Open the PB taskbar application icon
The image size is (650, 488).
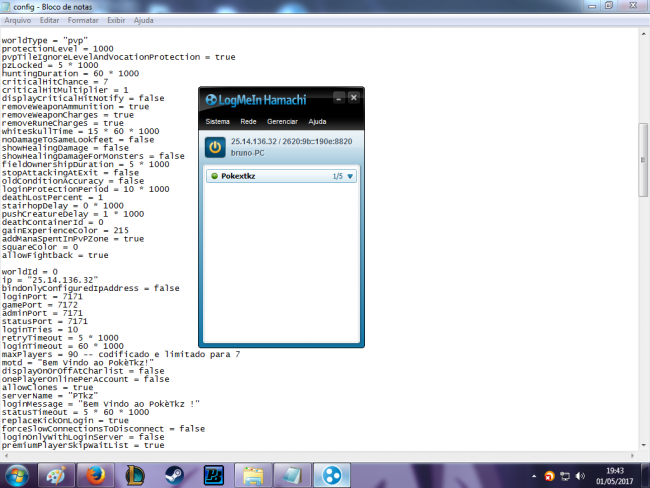[214, 476]
